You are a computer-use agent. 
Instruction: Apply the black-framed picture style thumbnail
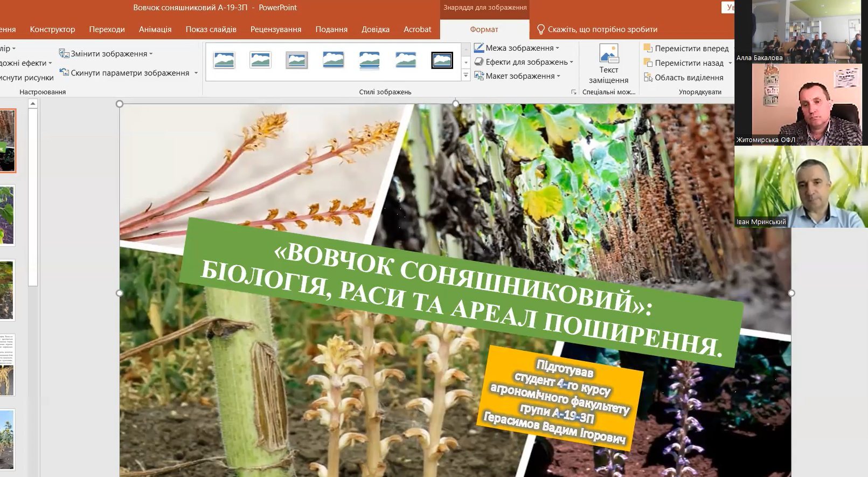pos(442,60)
